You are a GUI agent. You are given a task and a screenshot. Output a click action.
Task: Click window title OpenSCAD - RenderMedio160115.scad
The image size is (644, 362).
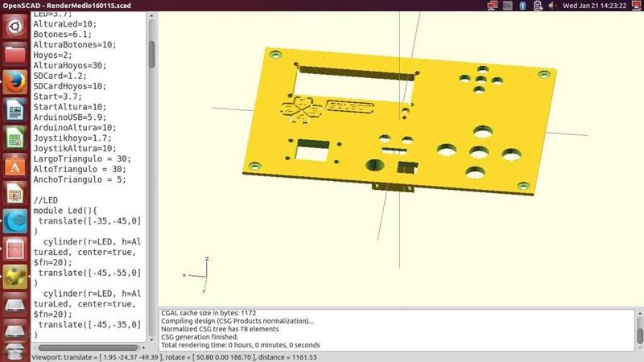67,6
